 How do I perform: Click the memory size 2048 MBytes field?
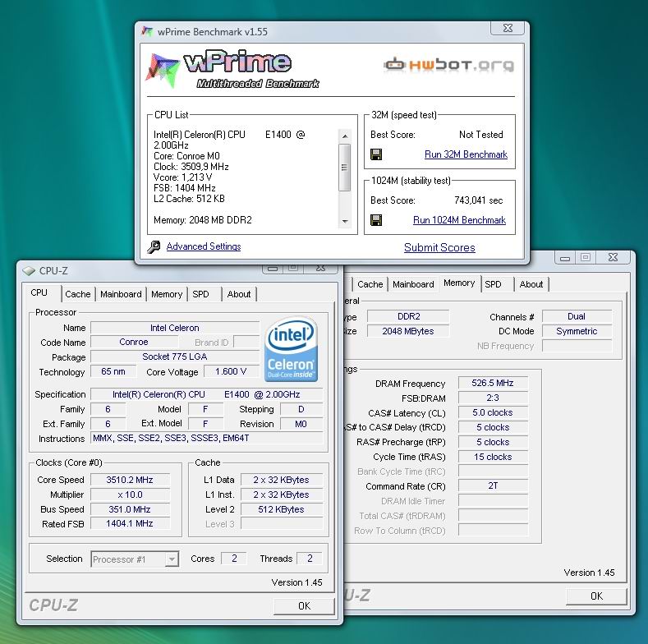[x=408, y=332]
